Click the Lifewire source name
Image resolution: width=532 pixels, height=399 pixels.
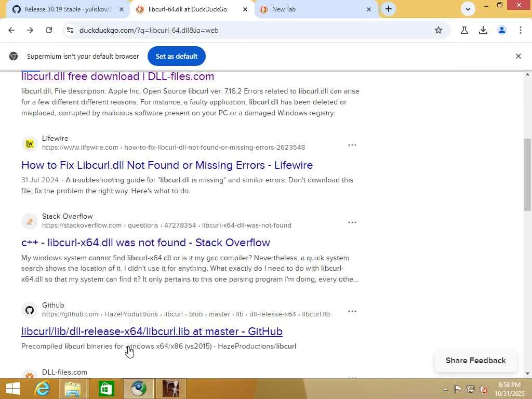(55, 138)
